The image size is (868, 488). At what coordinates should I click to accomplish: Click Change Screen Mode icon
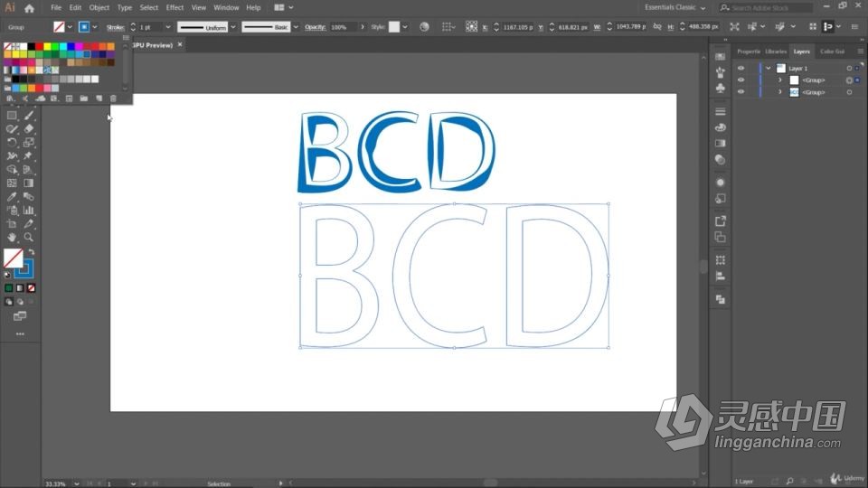pos(20,316)
